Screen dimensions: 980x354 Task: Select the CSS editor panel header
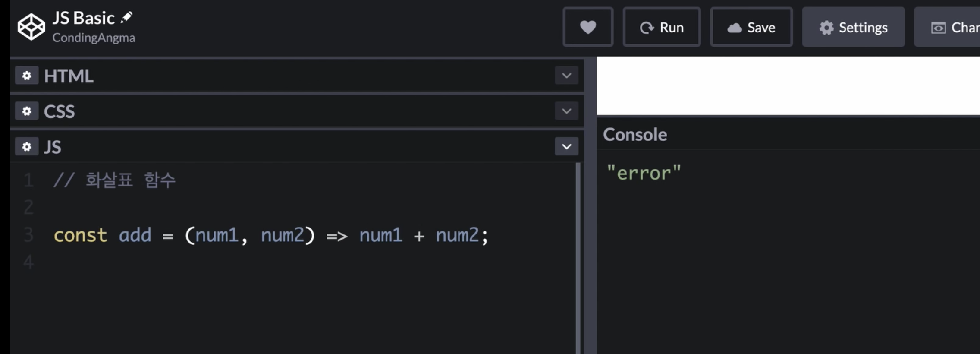(297, 111)
